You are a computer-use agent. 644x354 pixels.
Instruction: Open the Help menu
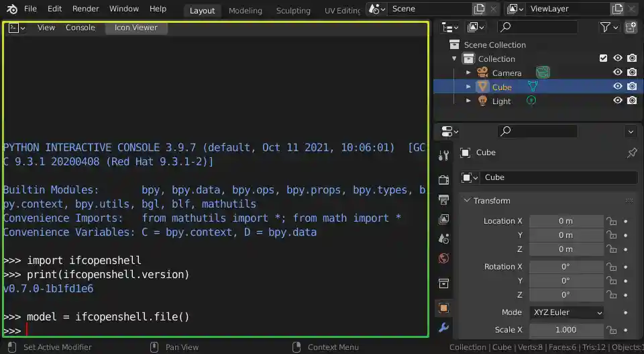pos(158,9)
